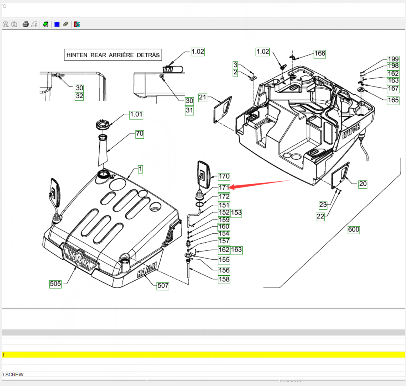Click part callout 507 label
Viewport: 406px width, 386px height.
163,286
